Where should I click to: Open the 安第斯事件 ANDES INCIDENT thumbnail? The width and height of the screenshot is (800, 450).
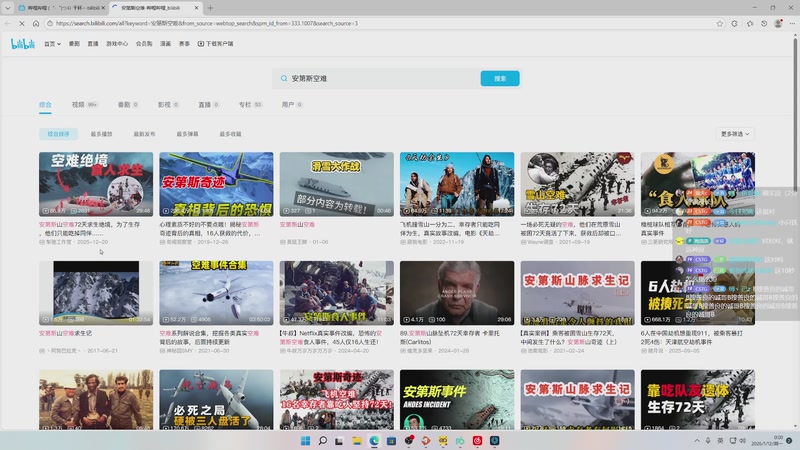457,399
